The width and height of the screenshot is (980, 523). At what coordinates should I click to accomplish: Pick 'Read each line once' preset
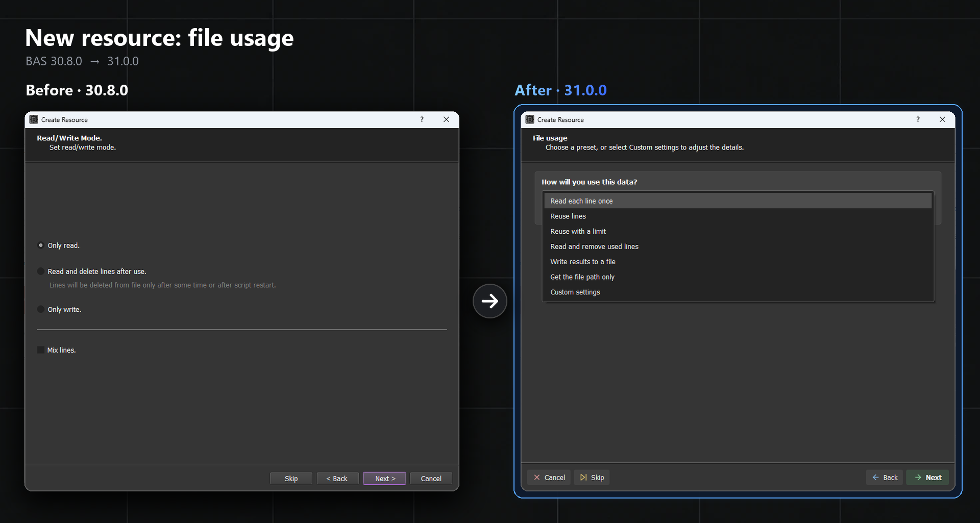738,201
